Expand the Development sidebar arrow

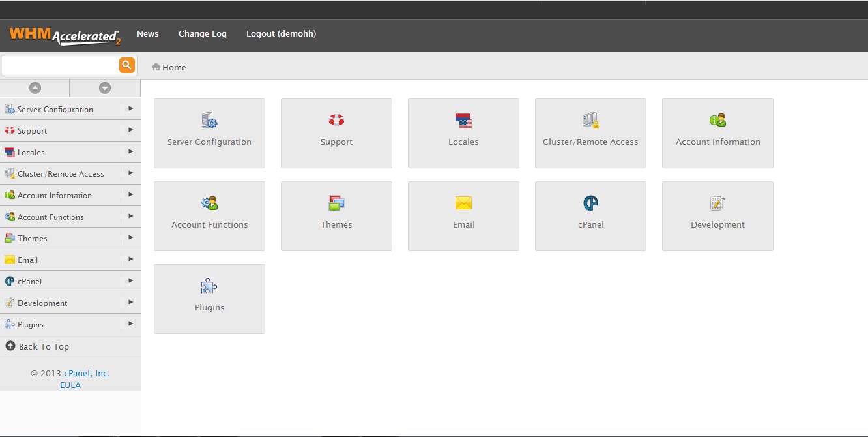click(x=130, y=303)
